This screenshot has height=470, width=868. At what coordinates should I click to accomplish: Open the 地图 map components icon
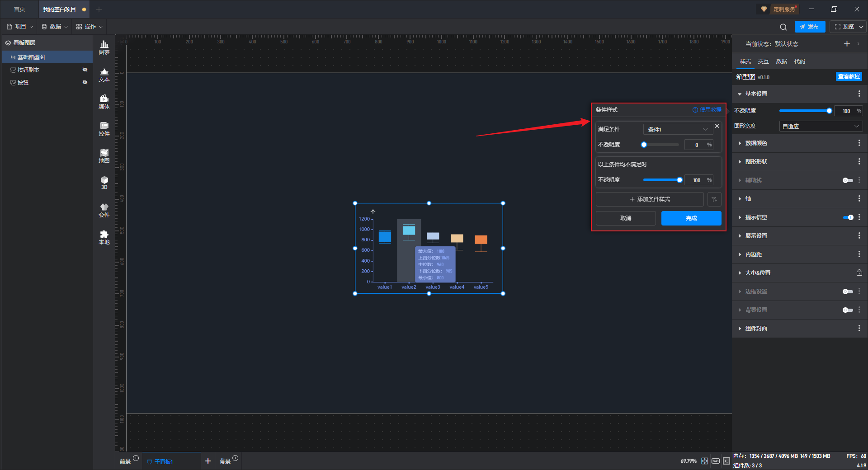pyautogui.click(x=104, y=156)
